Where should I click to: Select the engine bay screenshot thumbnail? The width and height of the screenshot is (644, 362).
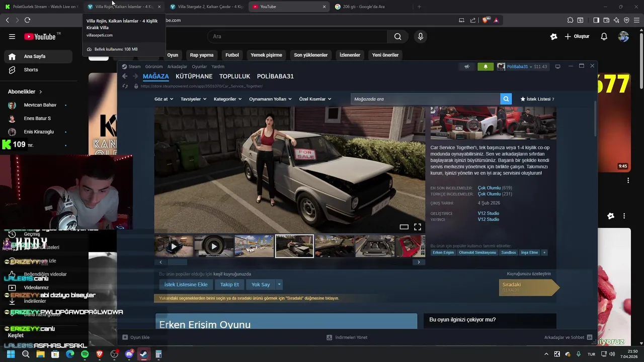pos(375,246)
